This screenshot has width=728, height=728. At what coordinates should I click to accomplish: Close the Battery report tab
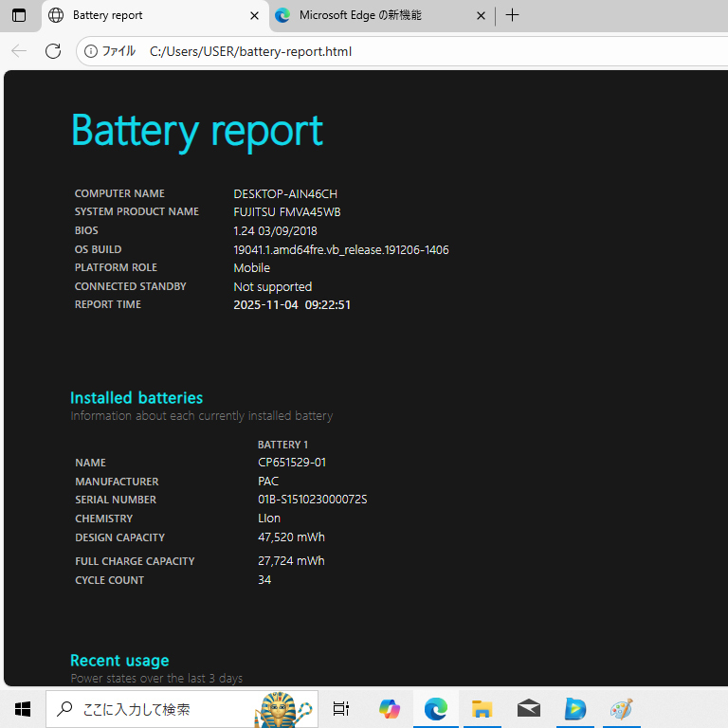(254, 15)
